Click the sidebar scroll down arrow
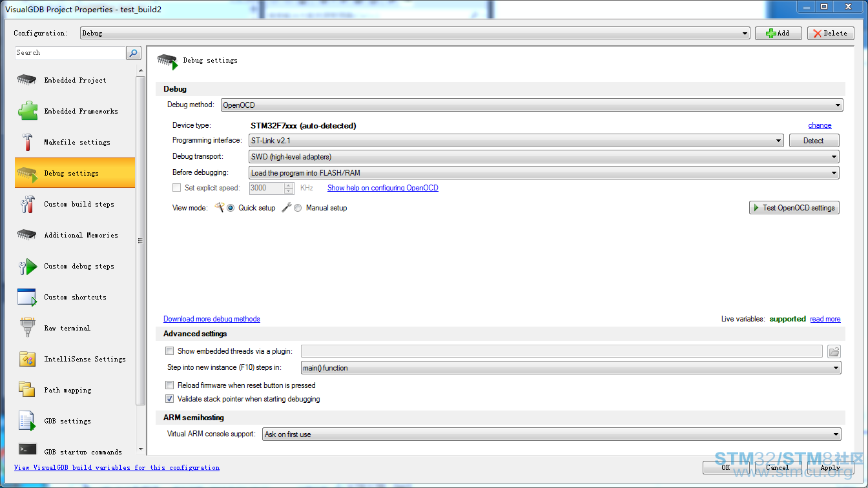 [141, 451]
